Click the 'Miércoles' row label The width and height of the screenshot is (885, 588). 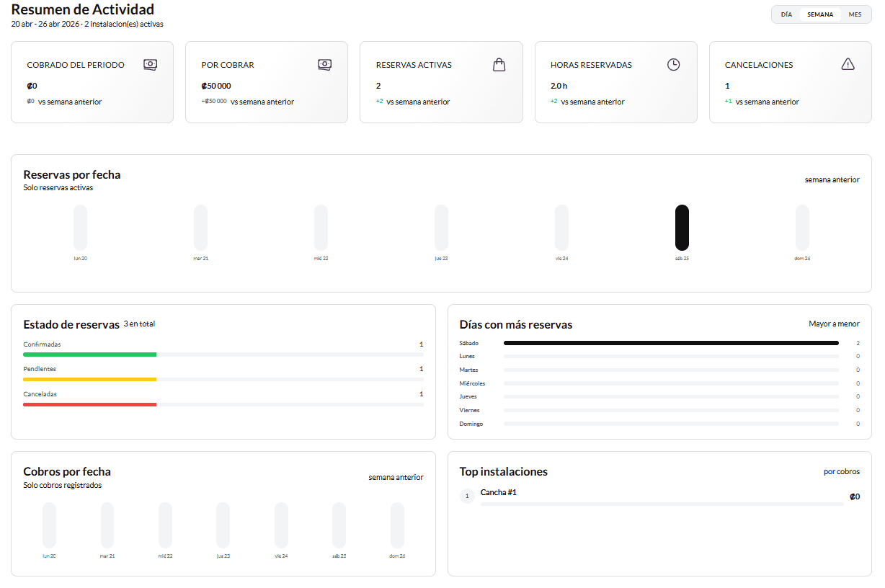(472, 383)
